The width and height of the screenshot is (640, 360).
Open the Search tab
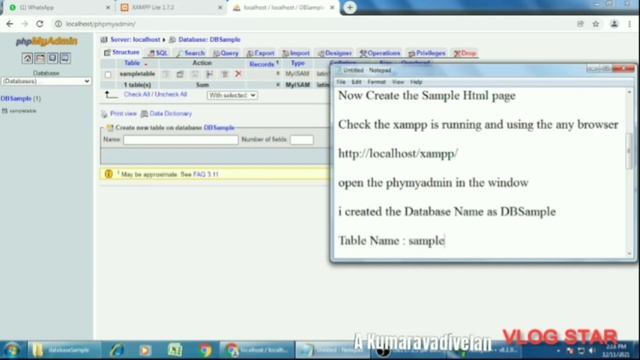(190, 53)
